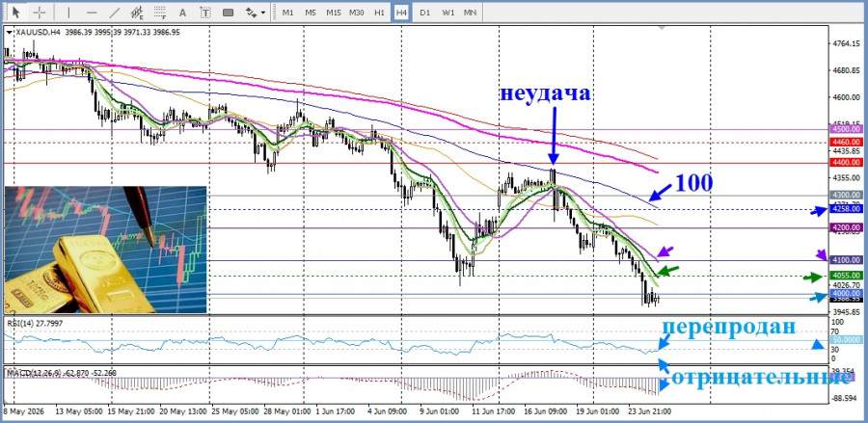Click the MACD(12,26,9) indicator label
This screenshot has width=868, height=423.
(62, 373)
